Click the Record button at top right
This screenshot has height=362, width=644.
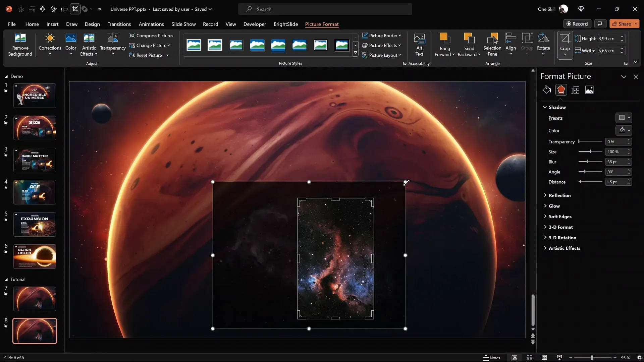click(x=577, y=24)
